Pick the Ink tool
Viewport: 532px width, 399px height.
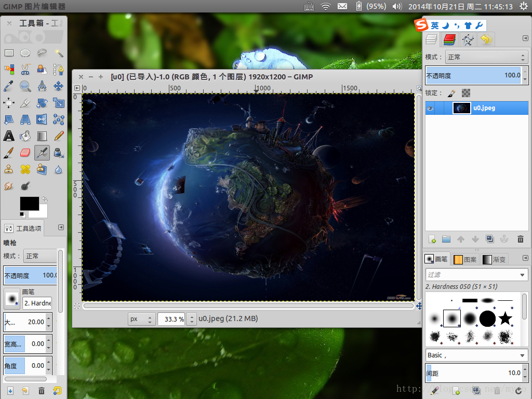[58, 153]
